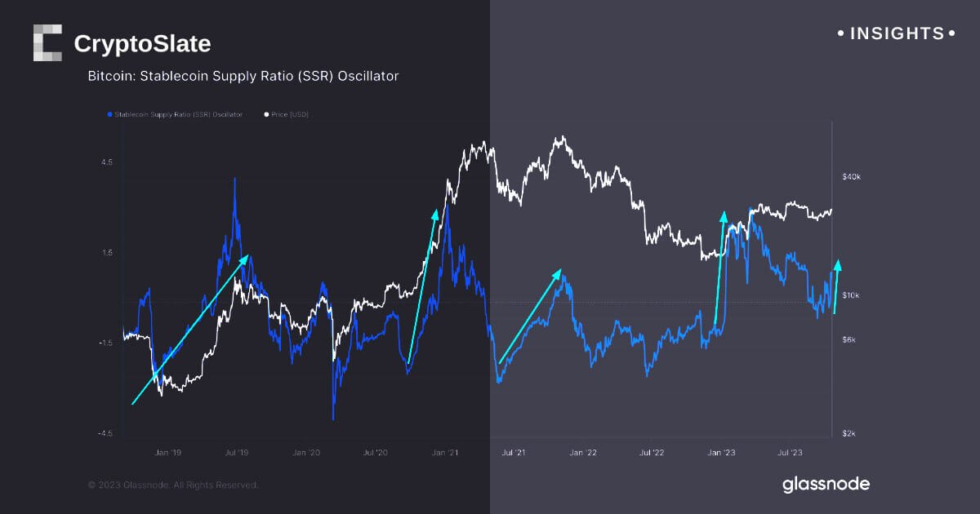The height and width of the screenshot is (514, 980).
Task: Toggle the Stablecoin Supply Ratio Oscillator legend label
Action: point(178,115)
